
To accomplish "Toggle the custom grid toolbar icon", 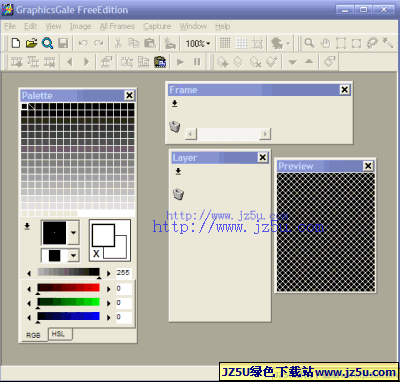I will [x=241, y=43].
